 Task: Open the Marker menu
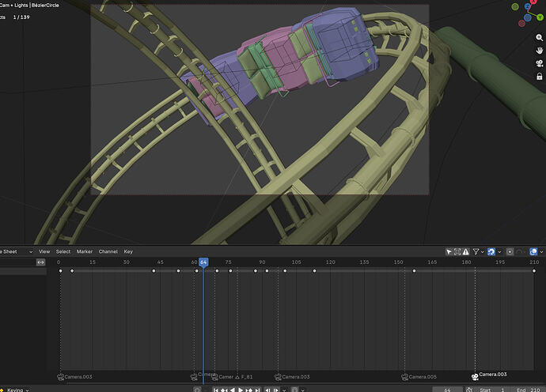pos(84,251)
